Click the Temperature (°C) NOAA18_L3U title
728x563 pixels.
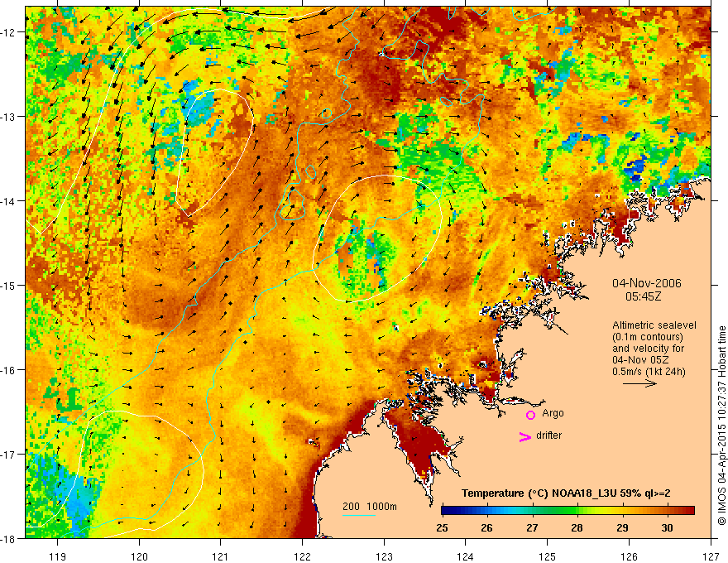click(566, 493)
